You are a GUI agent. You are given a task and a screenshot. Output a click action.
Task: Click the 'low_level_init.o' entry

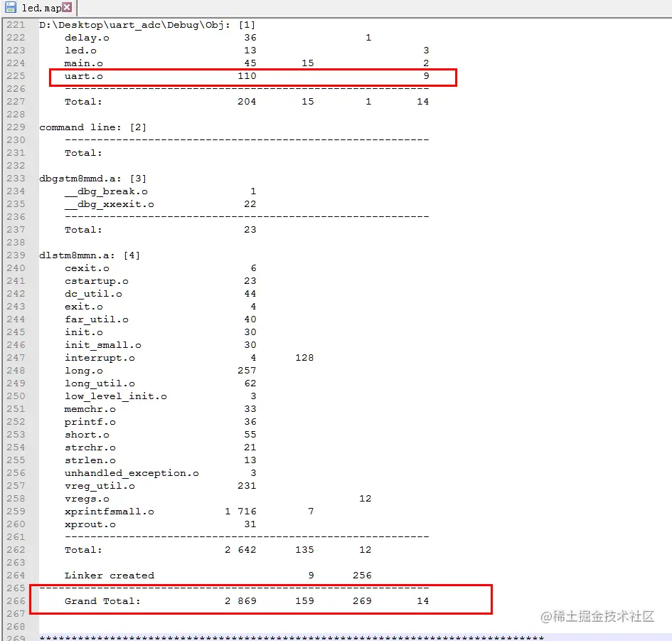(x=116, y=396)
